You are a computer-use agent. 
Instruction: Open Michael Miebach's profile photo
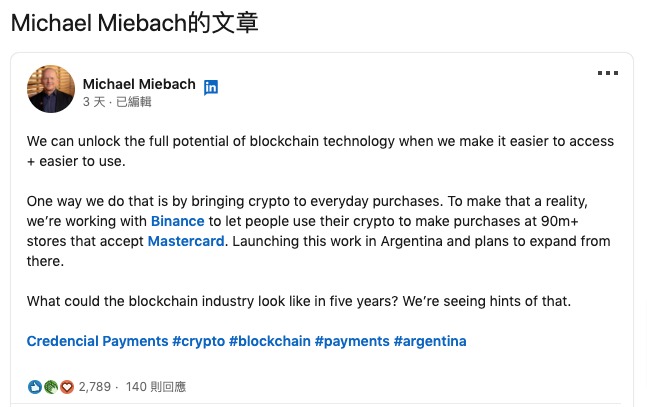[51, 89]
